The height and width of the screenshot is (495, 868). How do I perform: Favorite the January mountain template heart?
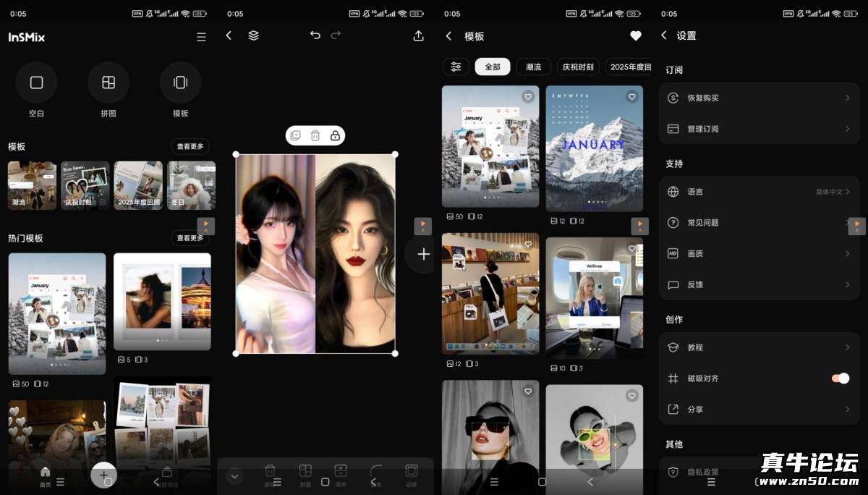[632, 96]
